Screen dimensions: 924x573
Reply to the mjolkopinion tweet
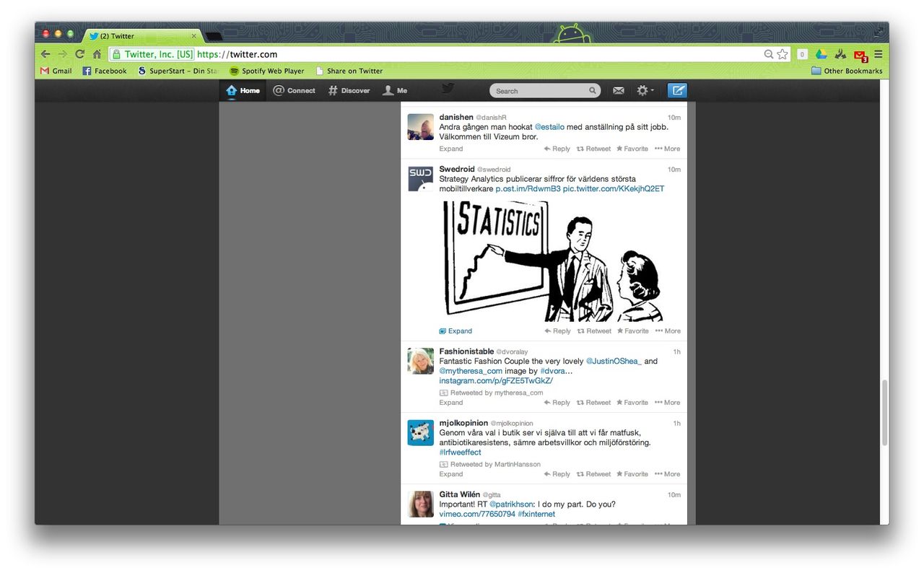click(557, 474)
